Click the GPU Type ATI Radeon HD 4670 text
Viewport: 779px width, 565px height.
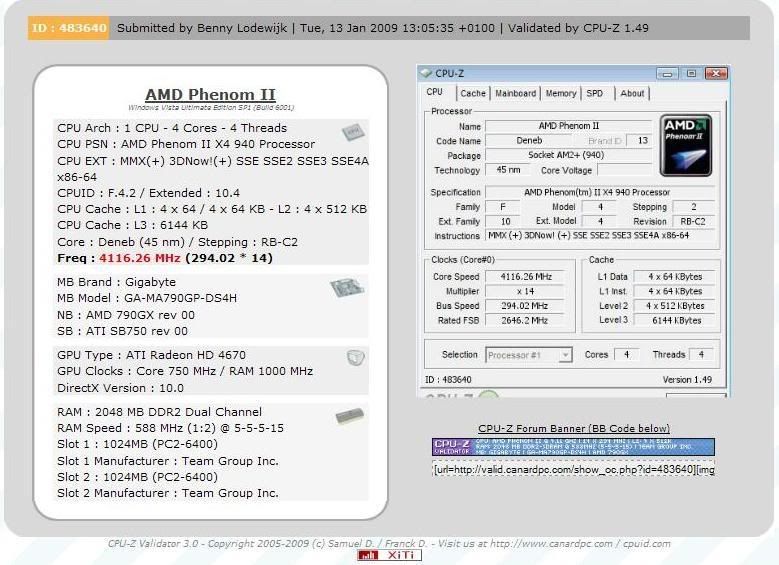click(151, 355)
